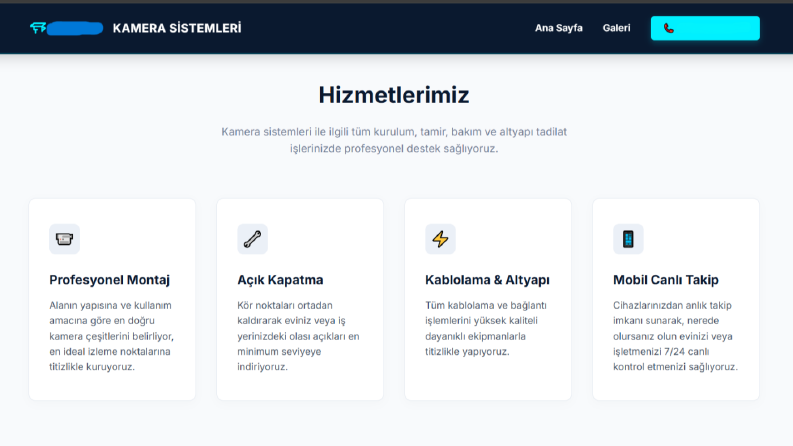Click the KAMERA SİSTEMLERİ brand title
This screenshot has height=446, width=793.
tap(177, 28)
